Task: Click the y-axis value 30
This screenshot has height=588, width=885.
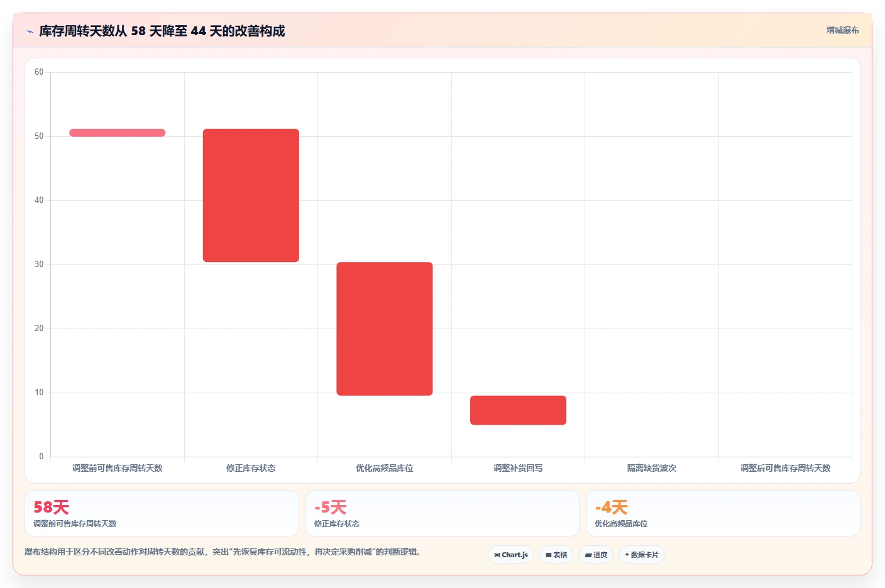Action: [39, 264]
